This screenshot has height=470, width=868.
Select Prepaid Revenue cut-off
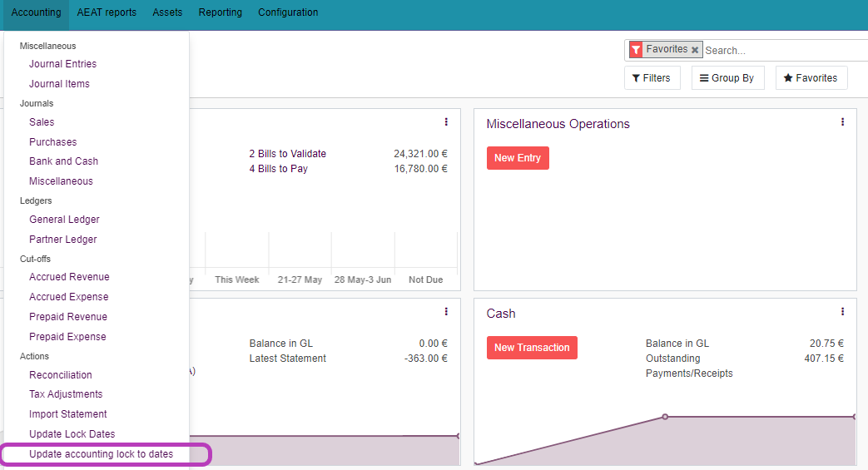(x=68, y=317)
